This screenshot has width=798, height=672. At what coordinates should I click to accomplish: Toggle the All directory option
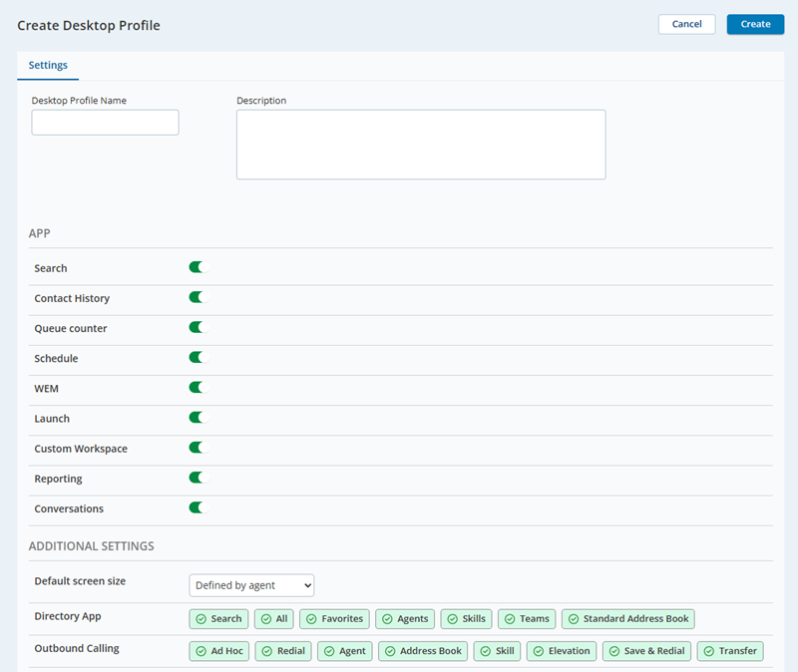coord(274,618)
